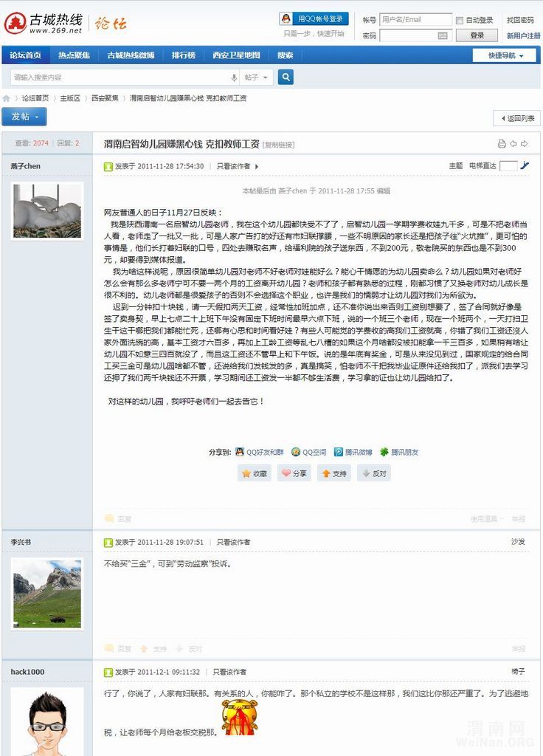The height and width of the screenshot is (756, 543).
Task: Open the 帖子 search type dropdown
Action: click(256, 78)
